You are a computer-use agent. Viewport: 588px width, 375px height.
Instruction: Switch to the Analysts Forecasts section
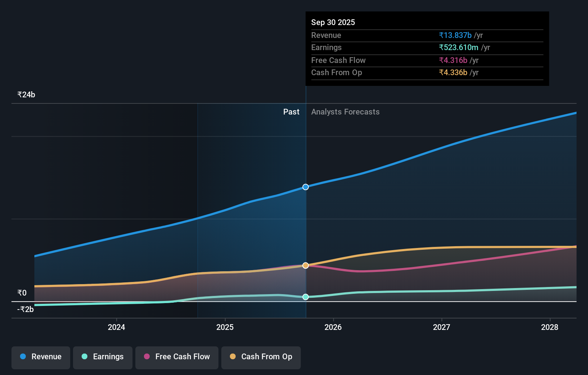pyautogui.click(x=345, y=112)
